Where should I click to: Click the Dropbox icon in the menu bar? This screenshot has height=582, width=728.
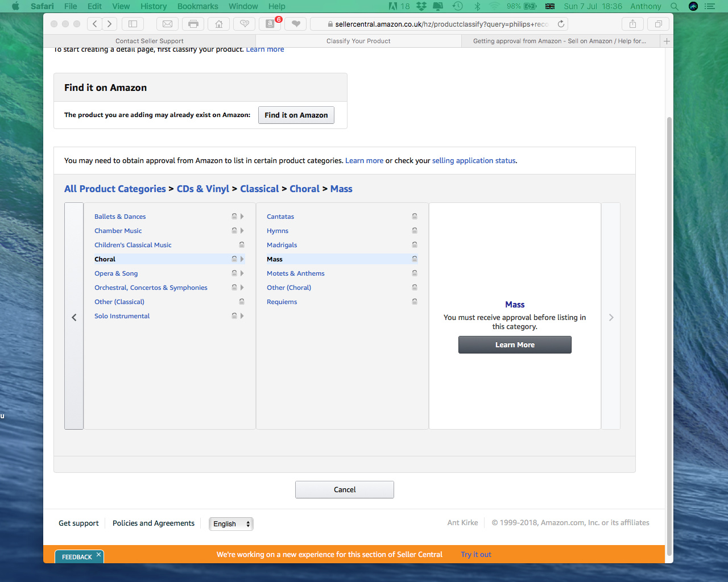point(420,6)
